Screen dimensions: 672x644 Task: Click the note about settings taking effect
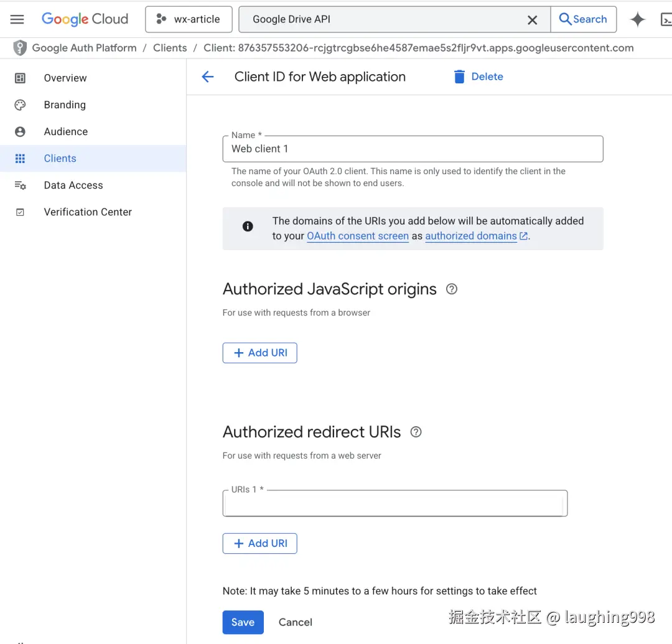(380, 591)
